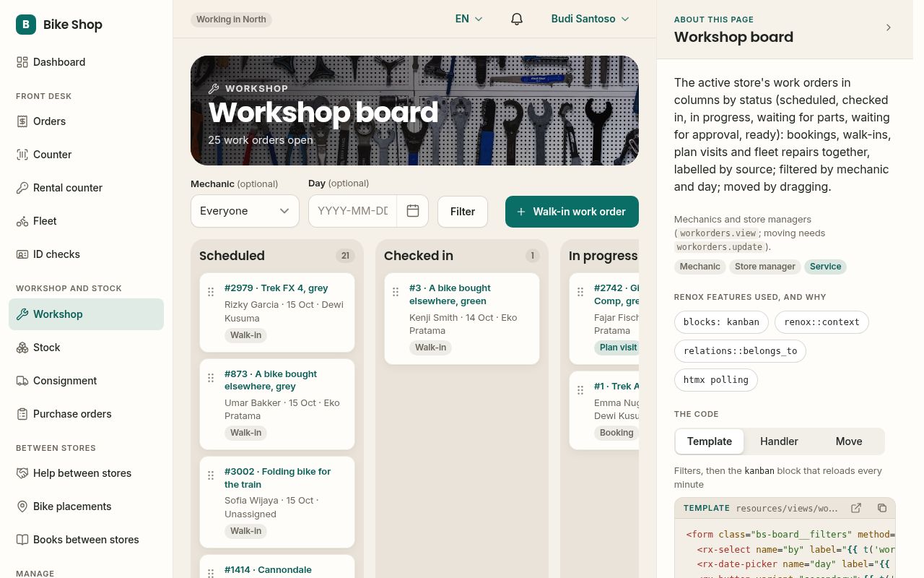Grab the drag handle on order #873

211,378
